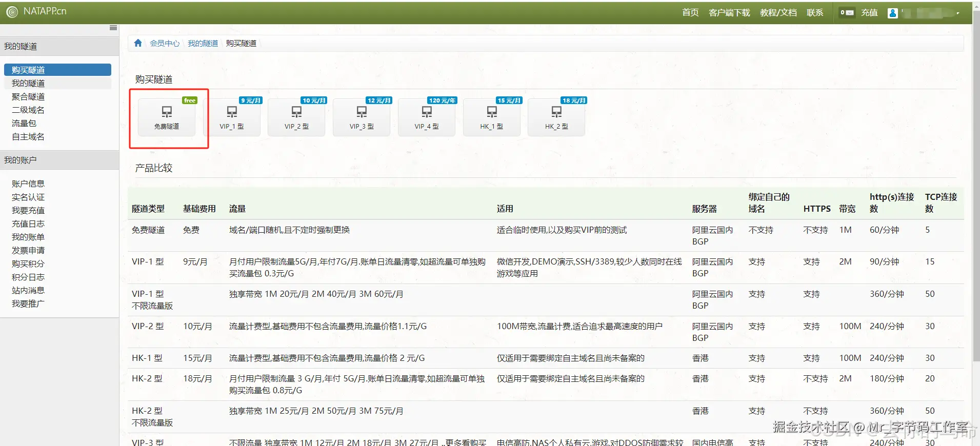Screen dimensions: 980x446
Task: Click the 180/分钟 connections cell
Action: pos(887,378)
